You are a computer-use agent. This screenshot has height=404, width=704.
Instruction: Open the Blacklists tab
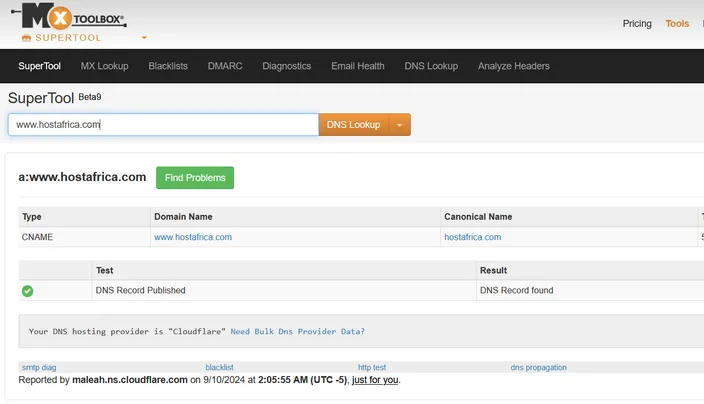168,66
